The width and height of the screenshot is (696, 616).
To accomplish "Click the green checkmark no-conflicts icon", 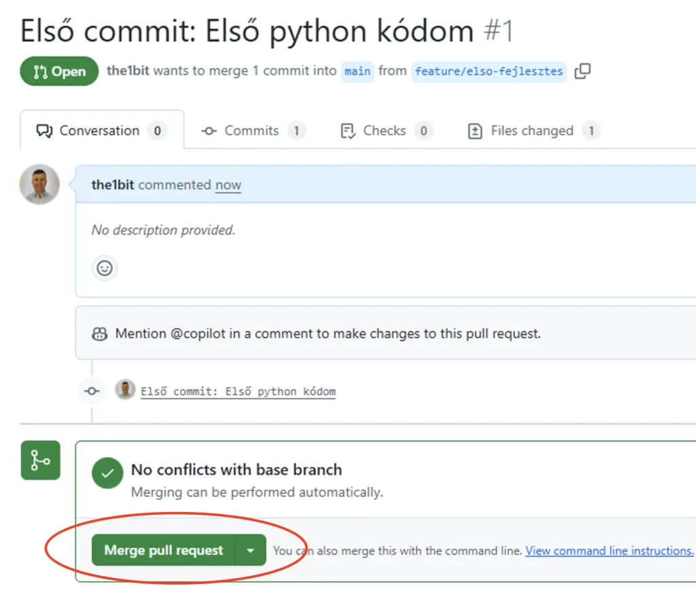I will tap(107, 473).
